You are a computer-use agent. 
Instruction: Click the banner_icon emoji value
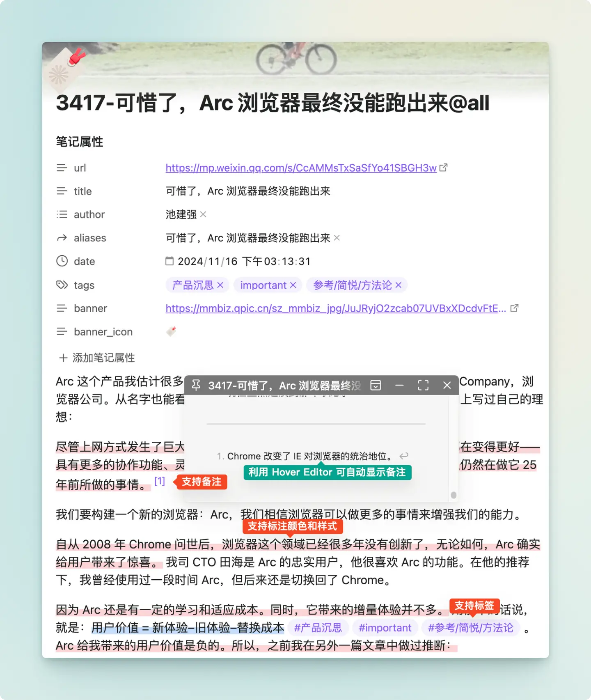click(171, 331)
